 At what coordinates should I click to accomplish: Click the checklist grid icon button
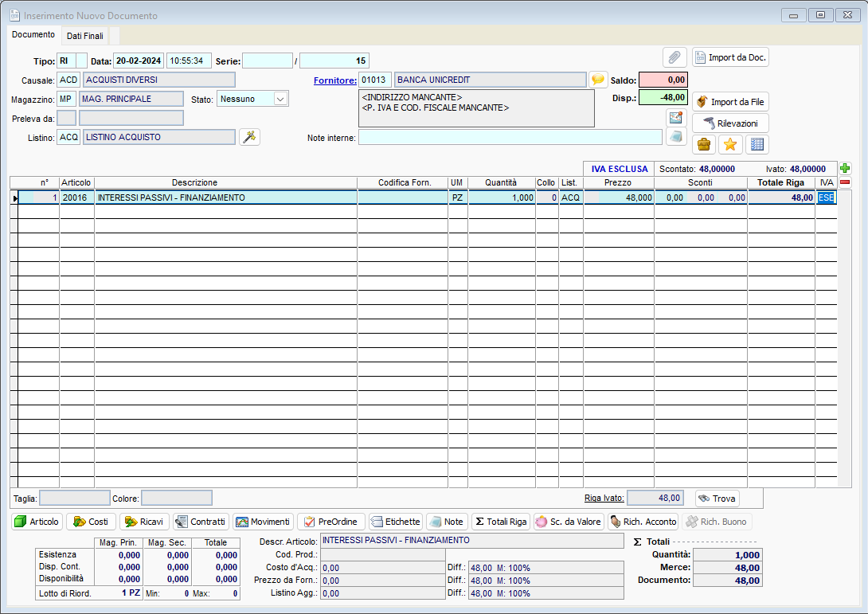click(x=757, y=144)
